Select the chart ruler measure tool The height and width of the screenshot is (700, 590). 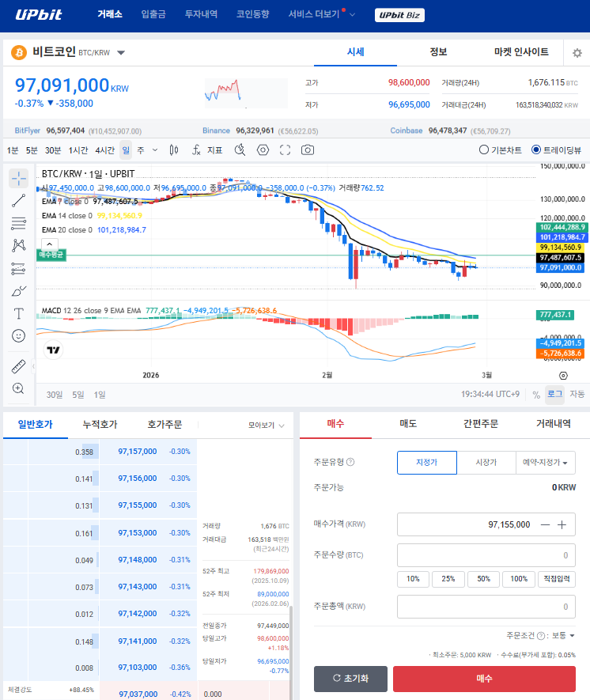(18, 366)
